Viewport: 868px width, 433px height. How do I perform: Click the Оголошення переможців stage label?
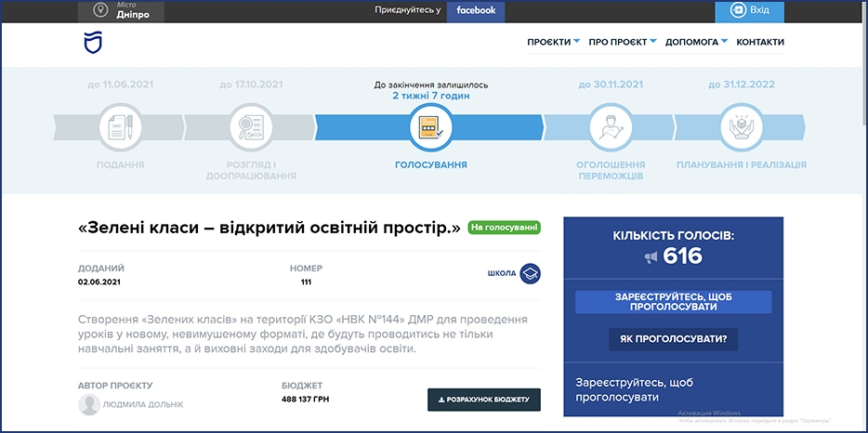pos(611,171)
